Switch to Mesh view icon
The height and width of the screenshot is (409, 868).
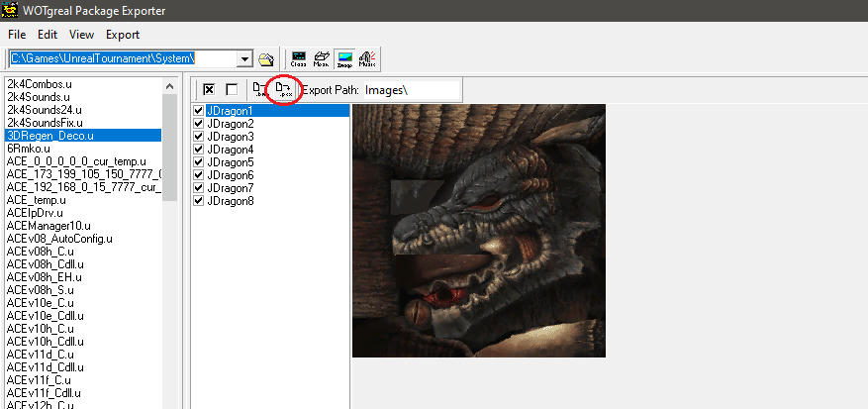pyautogui.click(x=322, y=59)
